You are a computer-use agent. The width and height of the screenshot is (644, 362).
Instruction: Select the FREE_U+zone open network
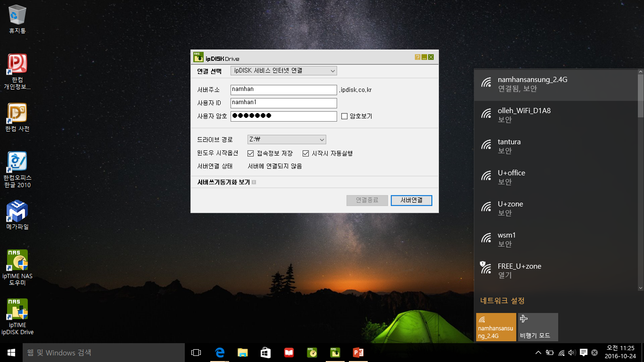[556, 270]
